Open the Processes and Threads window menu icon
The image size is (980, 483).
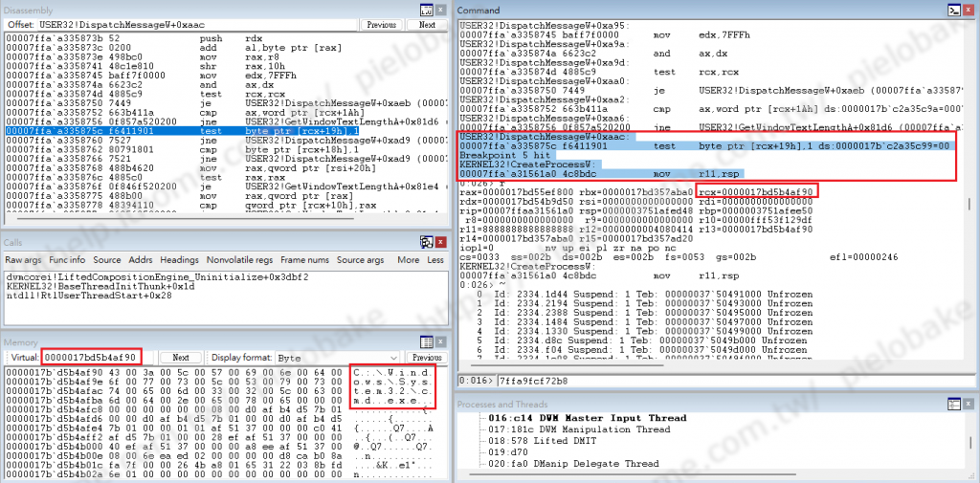(x=954, y=404)
